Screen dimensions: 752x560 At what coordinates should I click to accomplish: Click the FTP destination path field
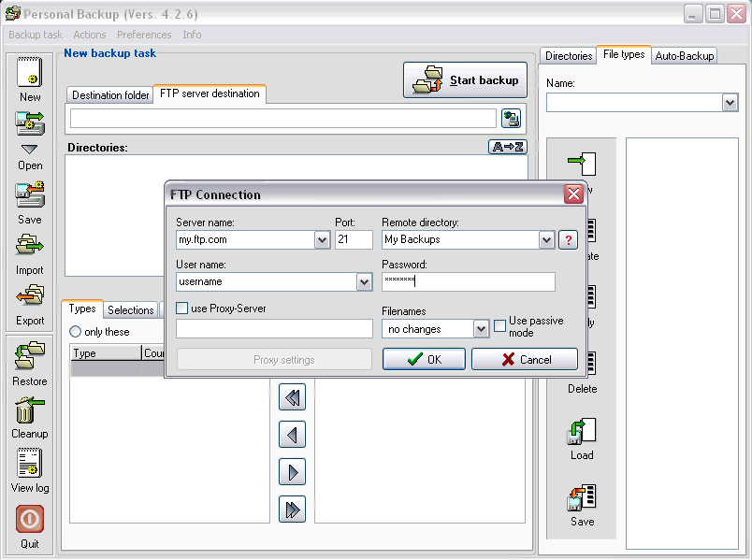pos(283,119)
